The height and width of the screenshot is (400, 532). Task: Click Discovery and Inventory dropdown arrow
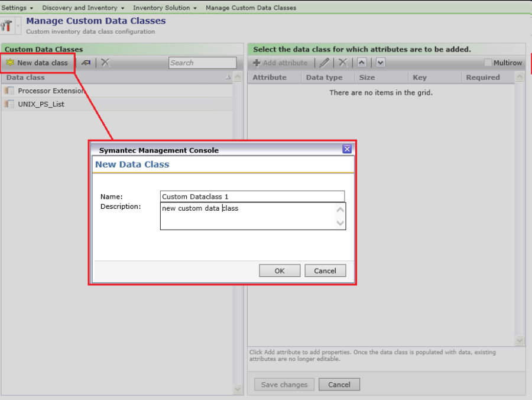(x=122, y=8)
